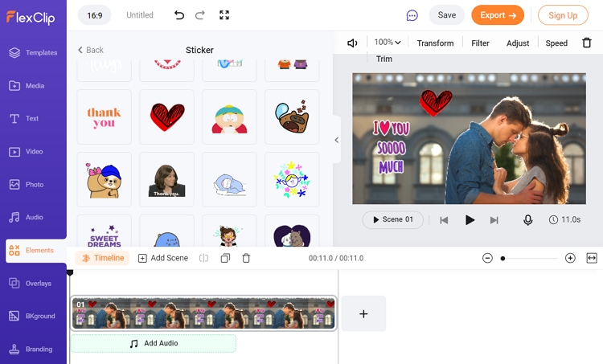The image size is (603, 364).
Task: Add the 'thank you' text sticker
Action: [x=105, y=117]
